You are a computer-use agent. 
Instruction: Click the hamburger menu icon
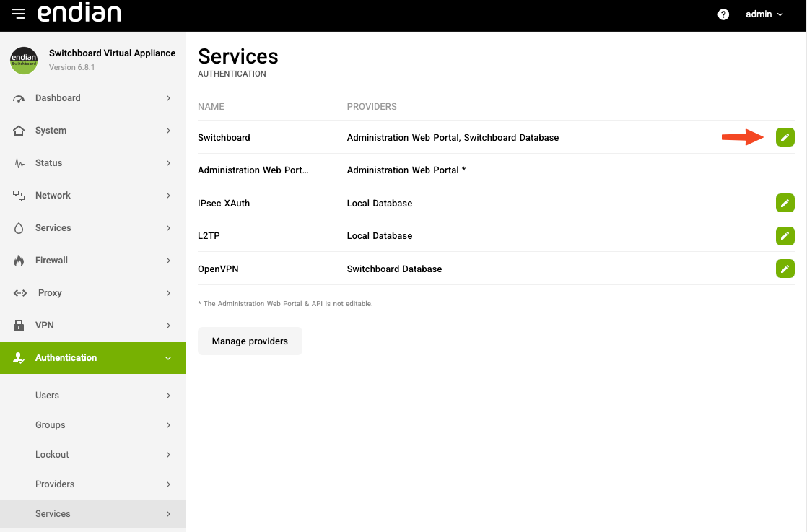click(x=18, y=14)
